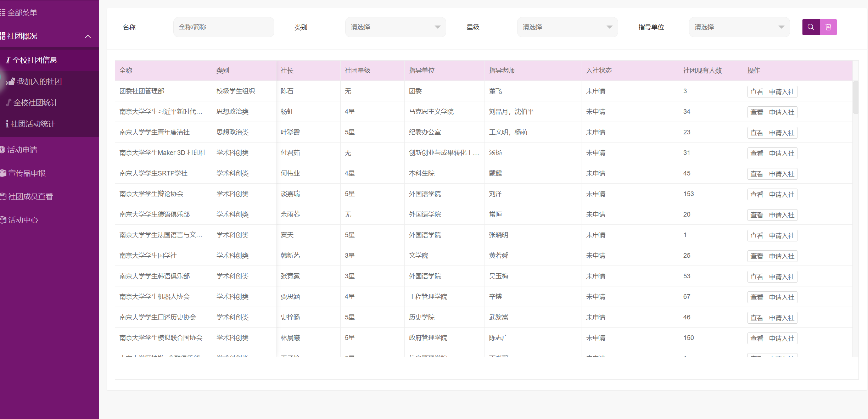Click the table's vertical scrollbar thumb

(x=855, y=97)
